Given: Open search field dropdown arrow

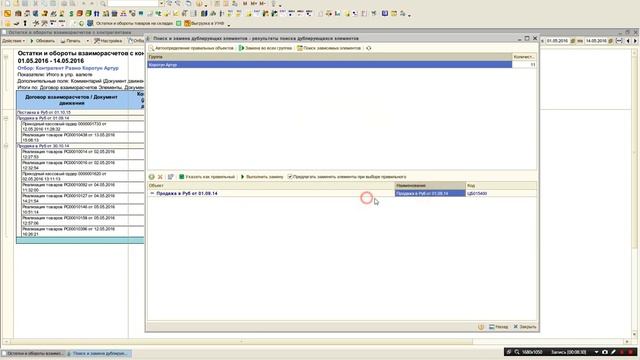Looking at the screenshot, I should pyautogui.click(x=161, y=3).
